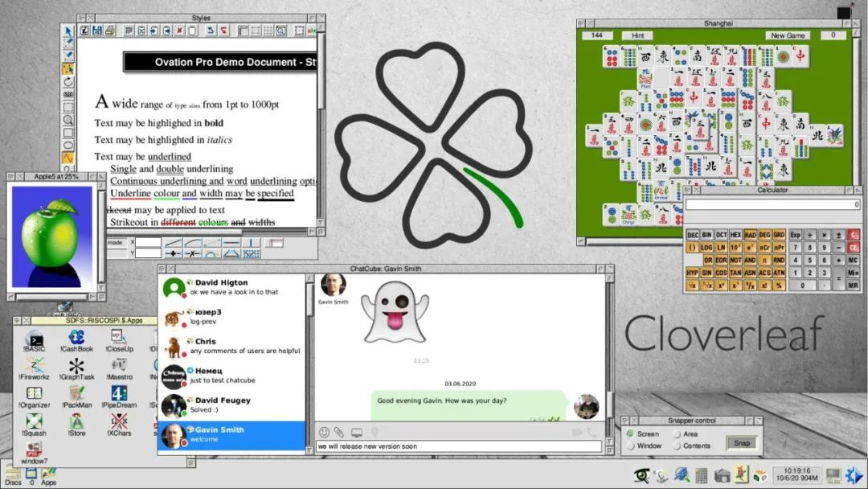Click the paperclip attachment icon in ChatCube
868x489 pixels.
coord(339,432)
